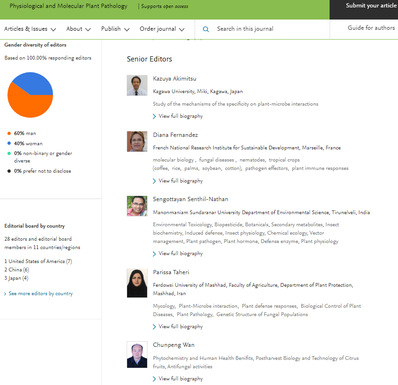Select Parissa Taheri's photo thumbnail
Image resolution: width=398 pixels, height=385 pixels.
click(x=137, y=283)
